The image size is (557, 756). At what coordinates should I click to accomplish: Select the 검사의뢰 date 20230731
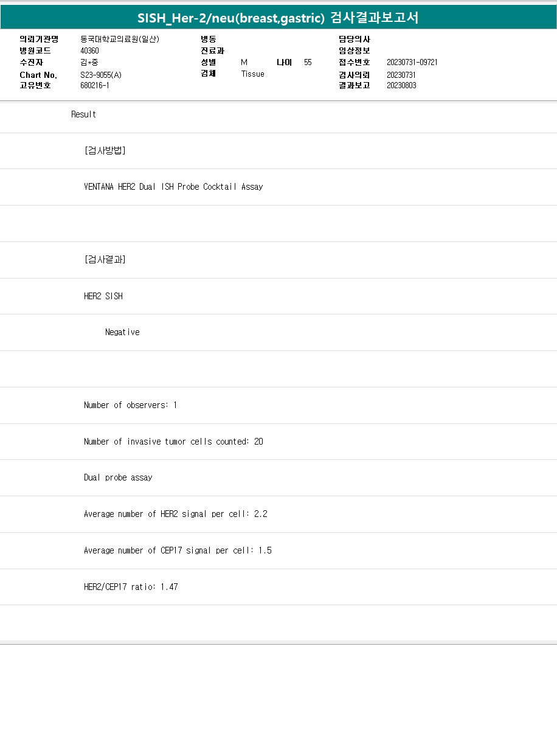(x=401, y=75)
